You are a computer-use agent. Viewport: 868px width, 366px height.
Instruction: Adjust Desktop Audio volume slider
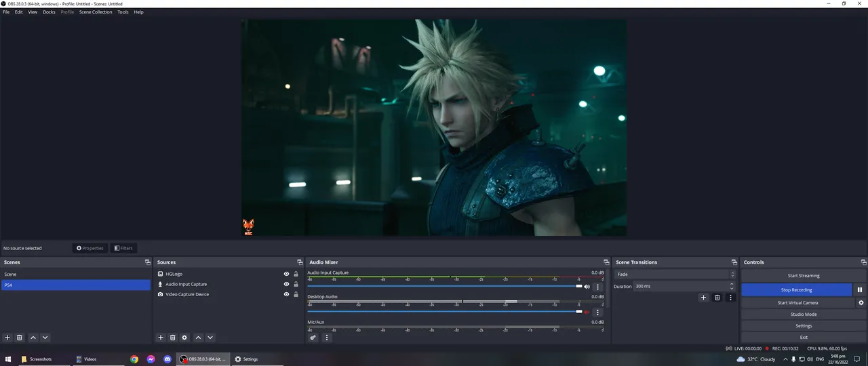[445, 312]
